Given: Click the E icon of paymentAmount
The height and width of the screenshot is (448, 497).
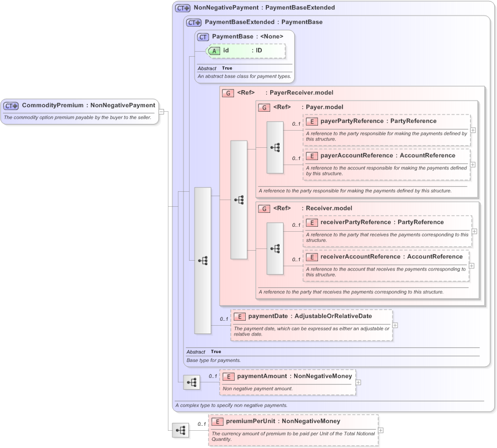Looking at the screenshot, I should click(x=228, y=377).
